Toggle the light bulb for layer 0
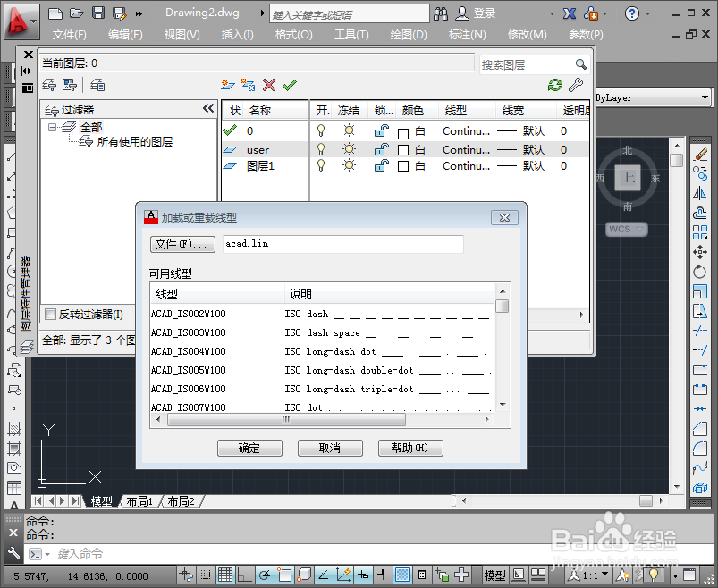The image size is (718, 588). (321, 130)
